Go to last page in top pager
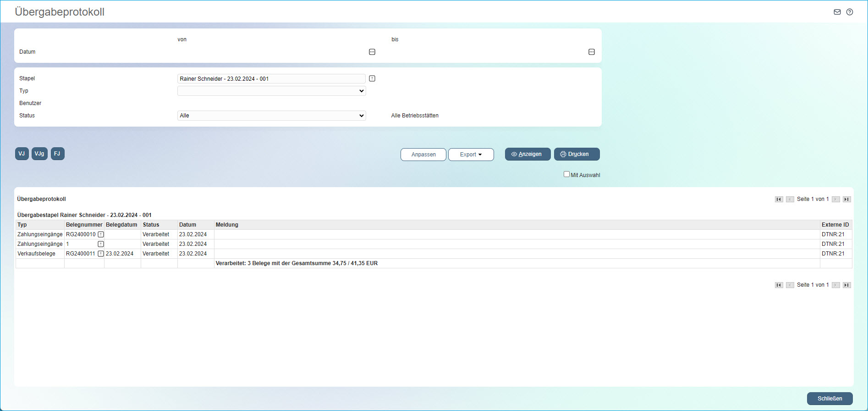868x411 pixels. pos(847,199)
